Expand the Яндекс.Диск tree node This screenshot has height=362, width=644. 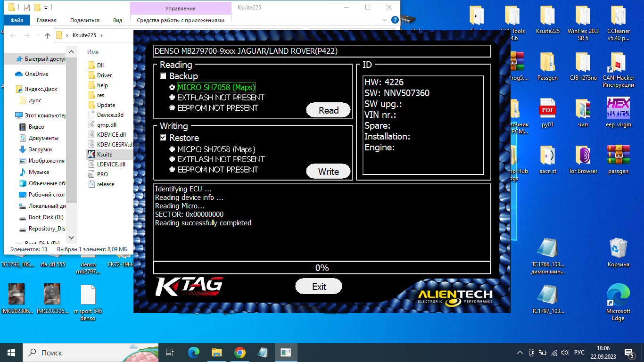point(10,89)
